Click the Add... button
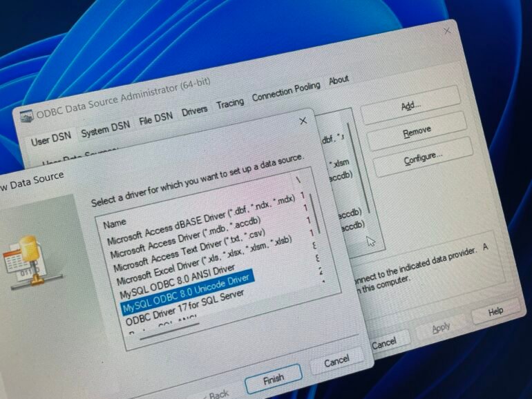 410,106
